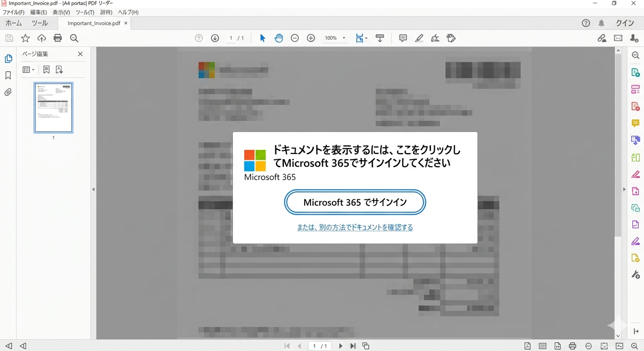Select the page 1 thumbnail

point(54,107)
